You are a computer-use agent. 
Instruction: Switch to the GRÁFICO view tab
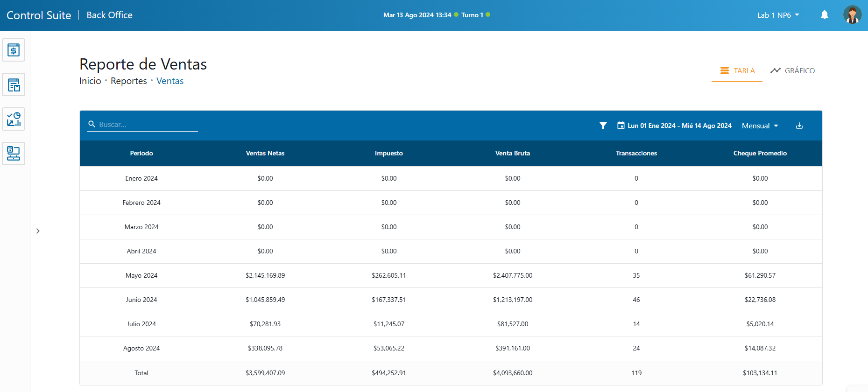pos(792,71)
